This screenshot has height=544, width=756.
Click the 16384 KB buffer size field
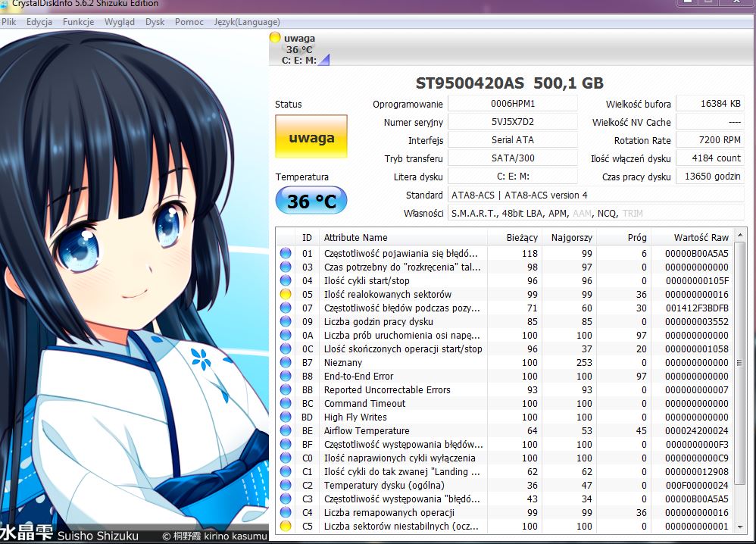pyautogui.click(x=711, y=104)
